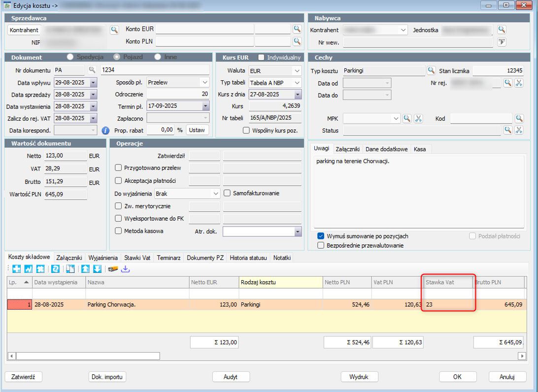The width and height of the screenshot is (538, 392).
Task: Click the move row up arrow icon
Action: [85, 269]
